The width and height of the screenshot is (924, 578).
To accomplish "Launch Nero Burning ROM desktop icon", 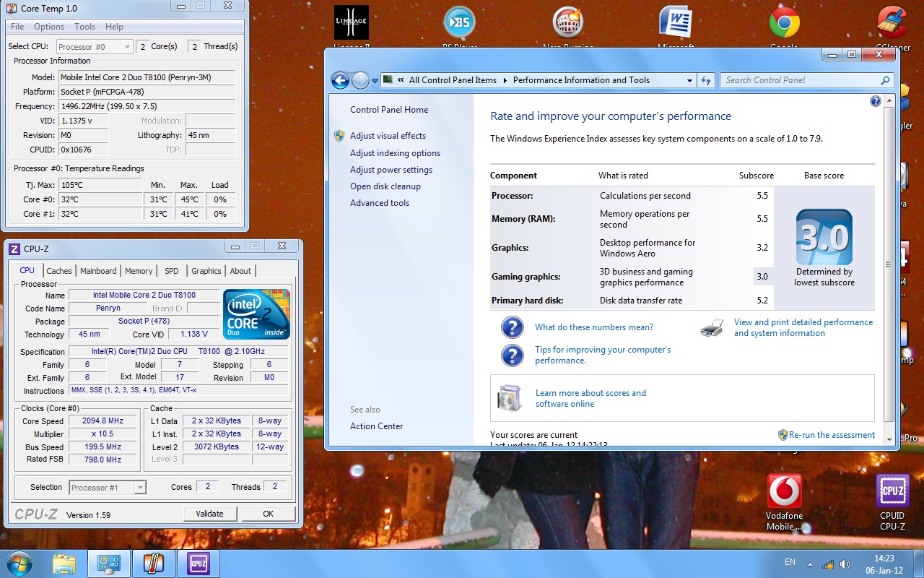I will [x=567, y=23].
